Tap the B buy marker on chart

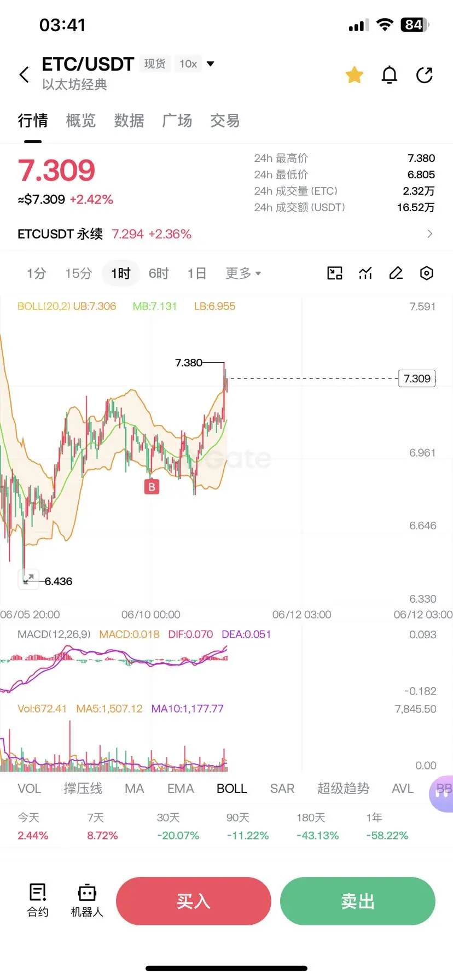pos(152,486)
